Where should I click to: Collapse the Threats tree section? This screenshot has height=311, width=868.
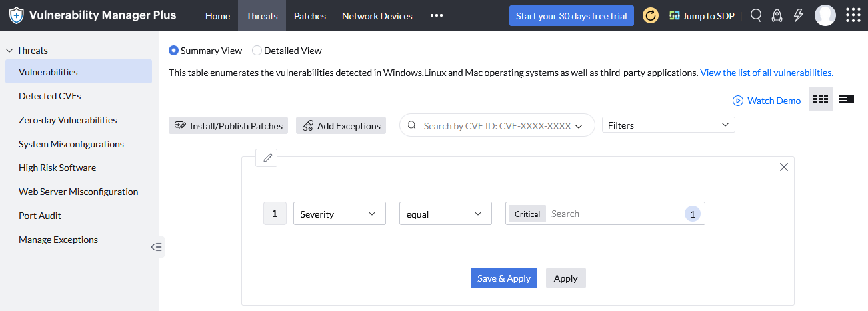coord(9,50)
